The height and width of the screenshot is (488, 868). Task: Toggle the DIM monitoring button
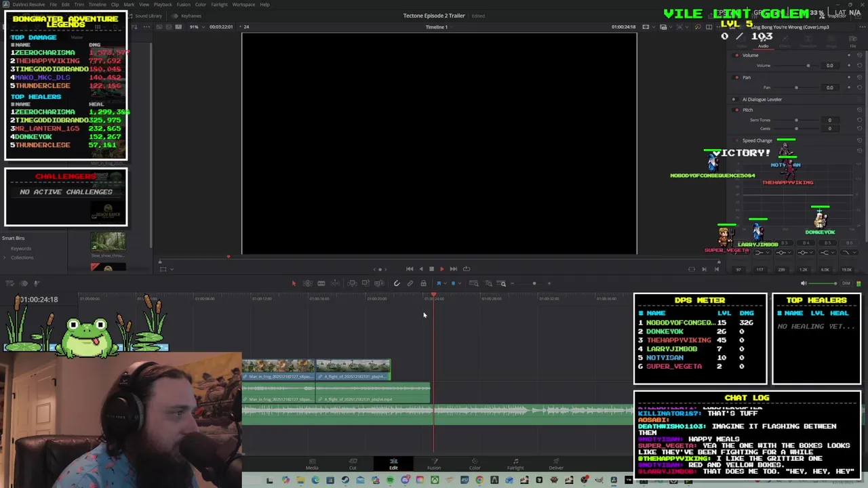(x=846, y=283)
